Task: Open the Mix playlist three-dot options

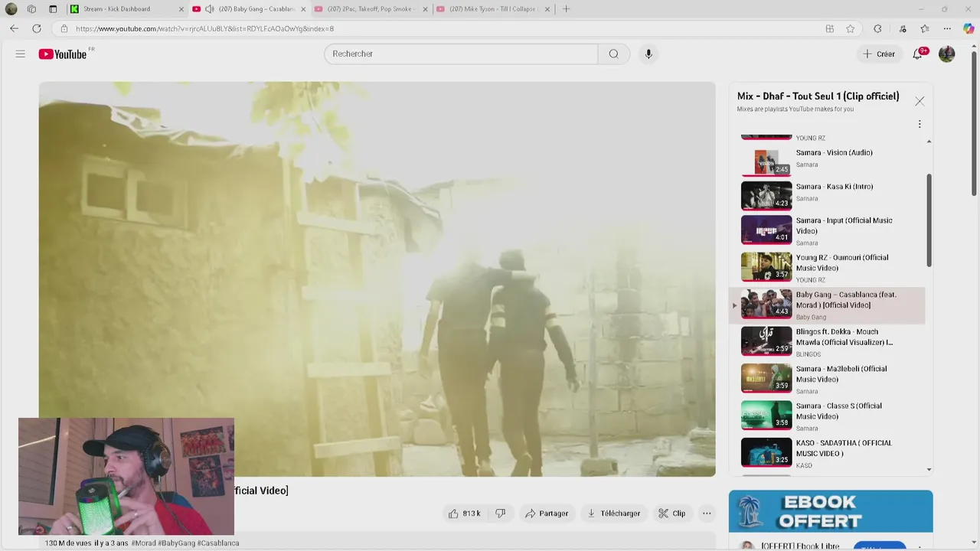Action: pos(920,124)
